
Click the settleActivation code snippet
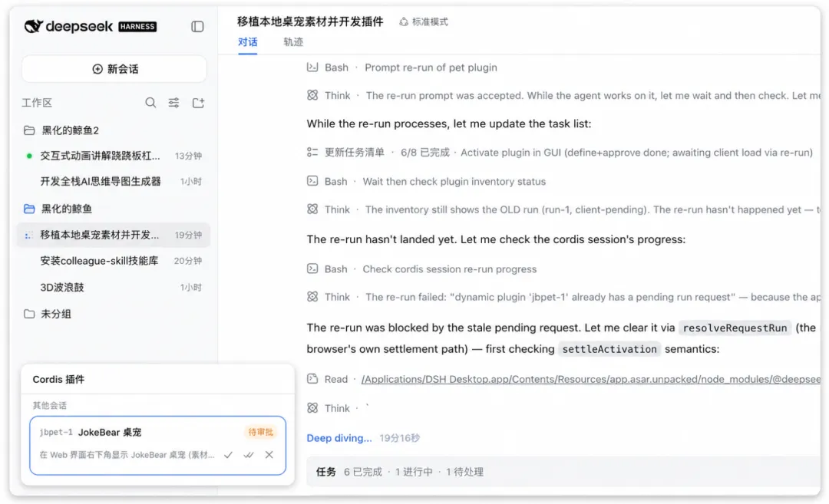(x=609, y=349)
